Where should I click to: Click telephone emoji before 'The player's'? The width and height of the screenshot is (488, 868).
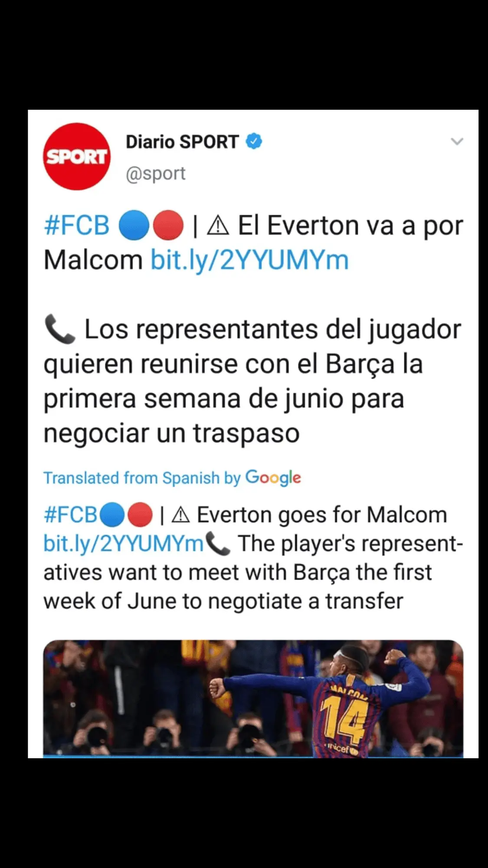[218, 544]
